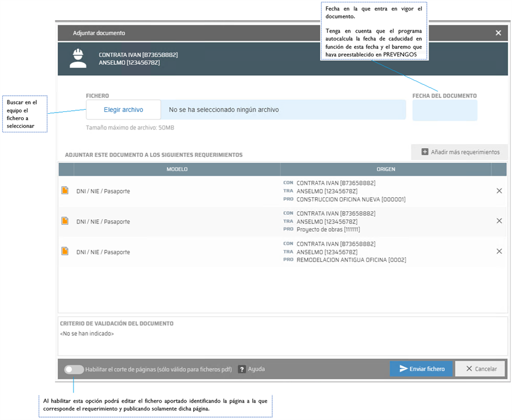Select first DNI / NIE / Pasaporte row
Viewport: 512px width, 420px height.
(x=103, y=191)
